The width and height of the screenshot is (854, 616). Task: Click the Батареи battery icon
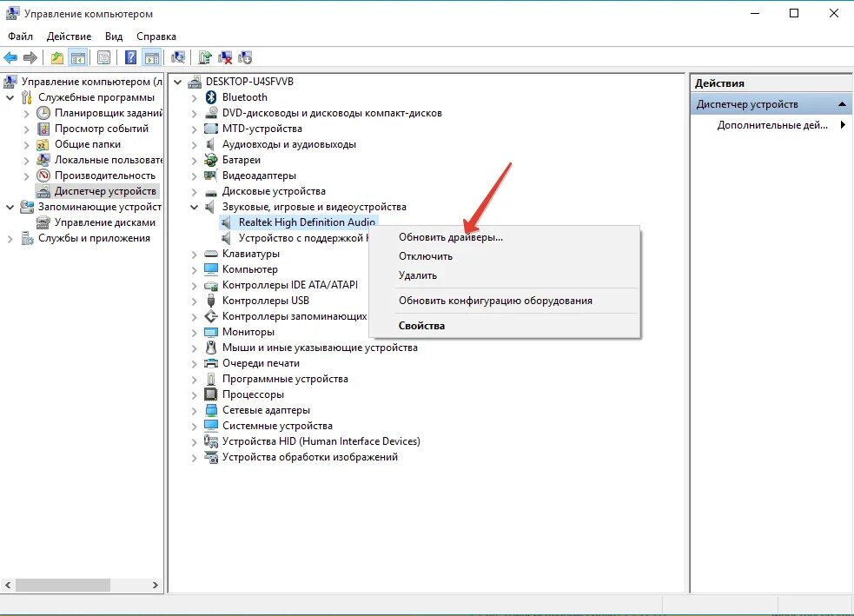pyautogui.click(x=211, y=160)
